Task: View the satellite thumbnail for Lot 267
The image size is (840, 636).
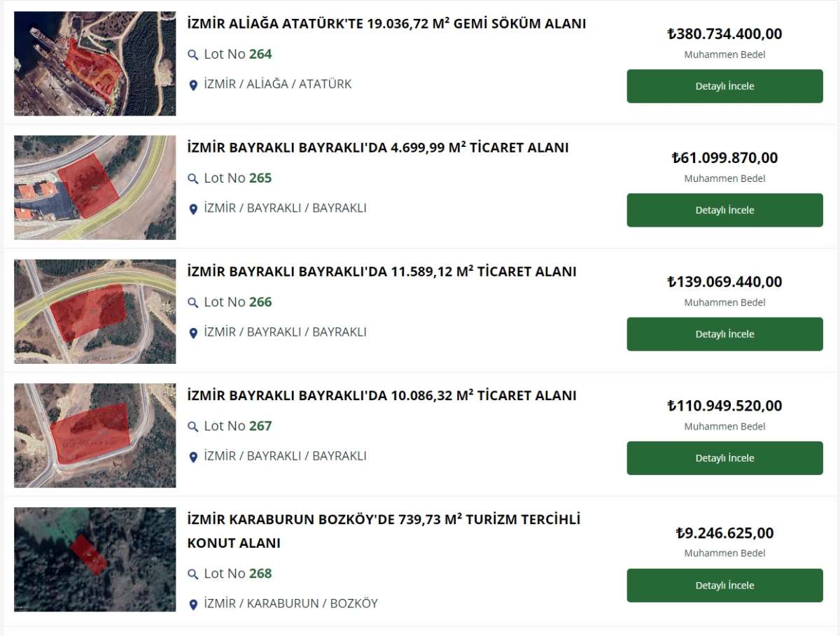Action: tap(95, 435)
